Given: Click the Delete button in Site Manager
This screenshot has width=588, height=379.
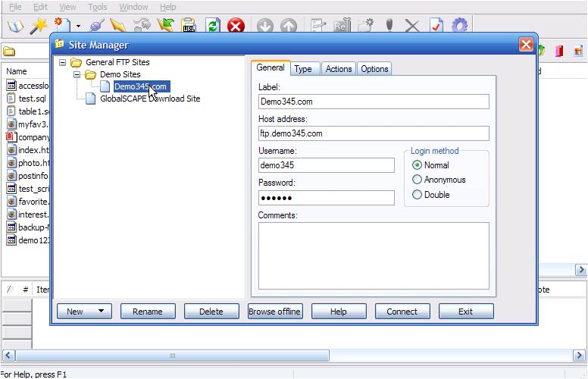Looking at the screenshot, I should click(x=211, y=312).
